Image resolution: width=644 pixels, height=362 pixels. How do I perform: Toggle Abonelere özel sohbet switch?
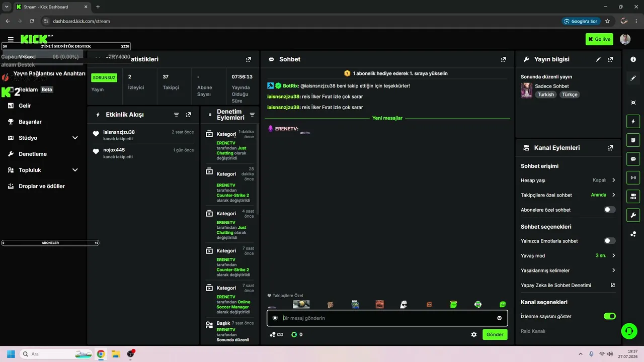[609, 210]
